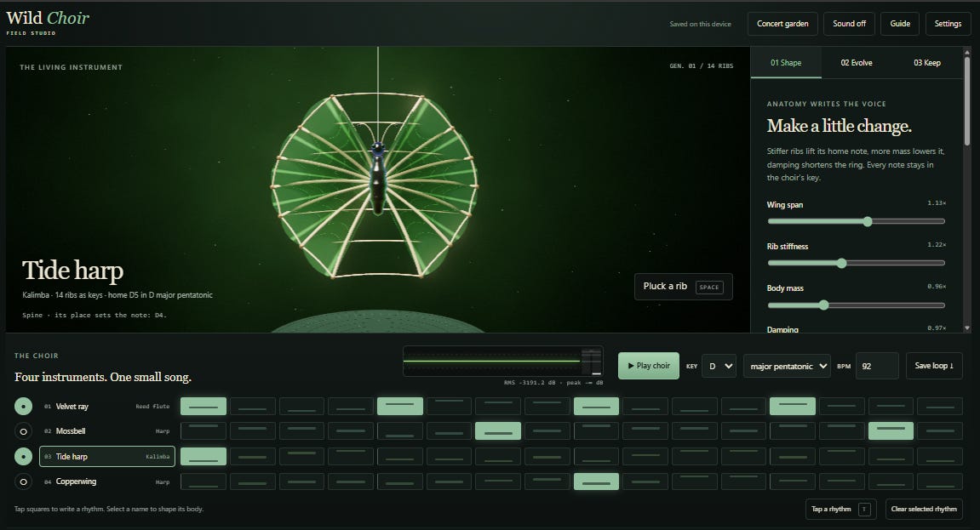Start playback with Play choir
Screen dimensions: 980x530
point(649,366)
